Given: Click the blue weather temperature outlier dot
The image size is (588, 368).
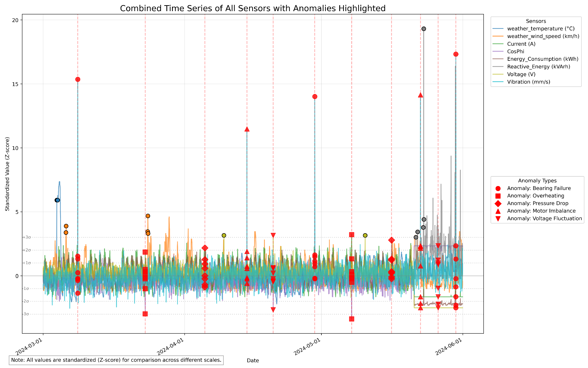Looking at the screenshot, I should pos(57,200).
